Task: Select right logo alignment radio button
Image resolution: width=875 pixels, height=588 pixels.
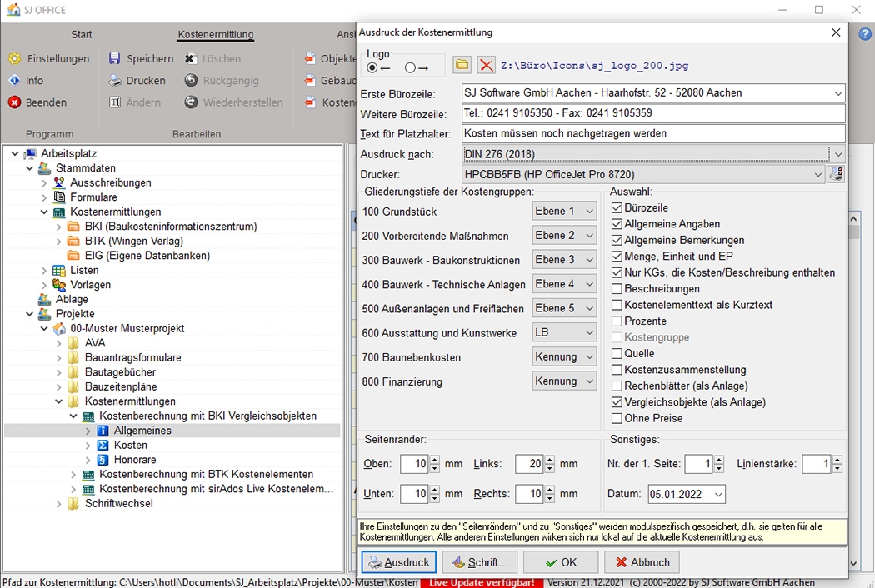Action: [411, 68]
